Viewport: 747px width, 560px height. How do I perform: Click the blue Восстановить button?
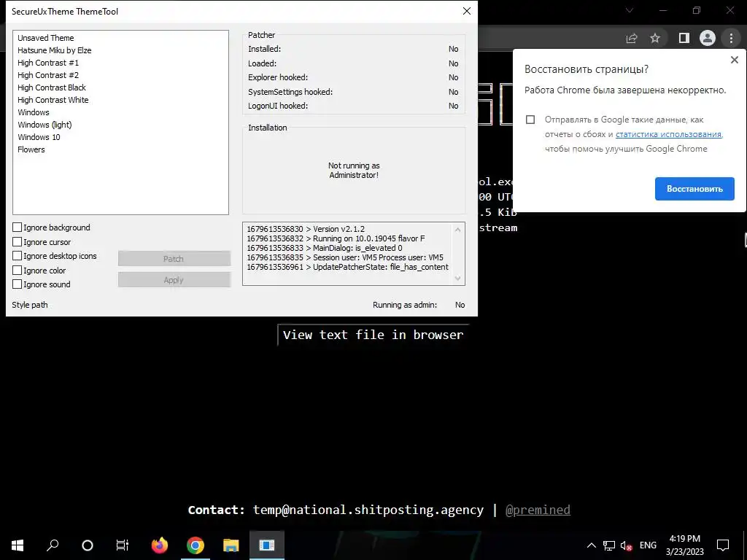point(694,189)
